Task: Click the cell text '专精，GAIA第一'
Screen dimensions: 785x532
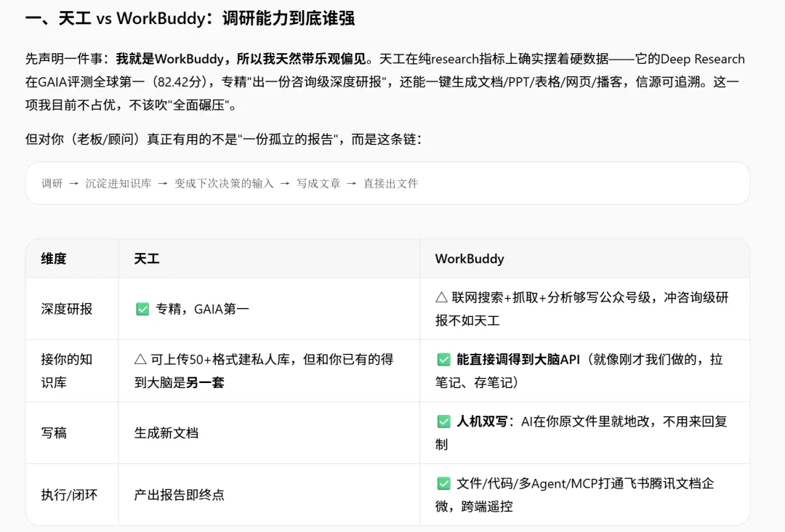Action: pyautogui.click(x=202, y=309)
